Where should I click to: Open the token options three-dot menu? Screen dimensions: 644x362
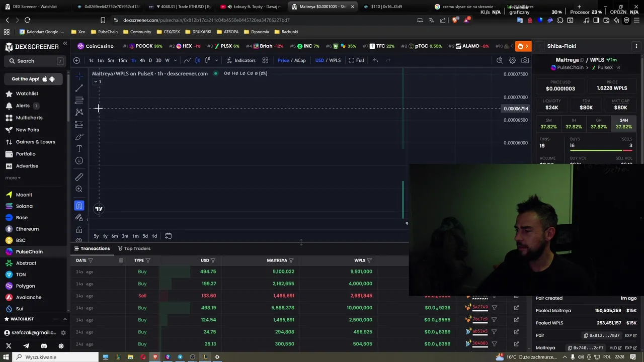[x=636, y=46]
